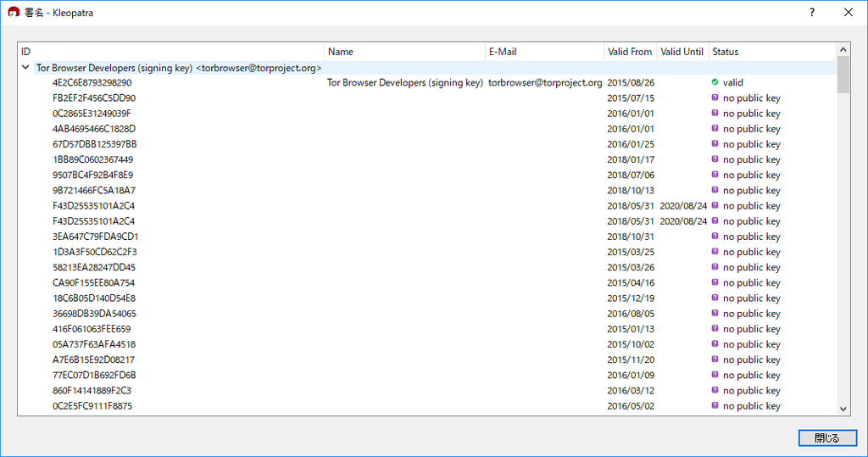Select key ID A7E6B15E92D08217
The height and width of the screenshot is (457, 868).
93,360
